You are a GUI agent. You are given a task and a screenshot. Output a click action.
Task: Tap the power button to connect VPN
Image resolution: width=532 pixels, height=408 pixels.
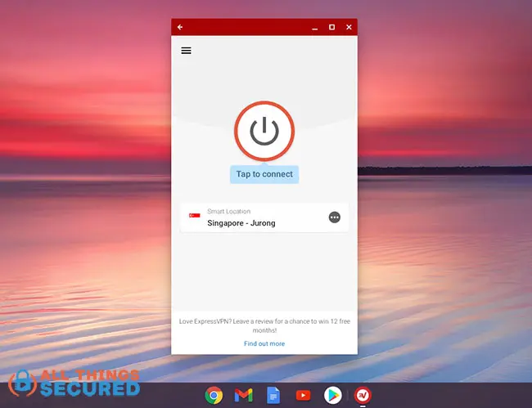[264, 131]
